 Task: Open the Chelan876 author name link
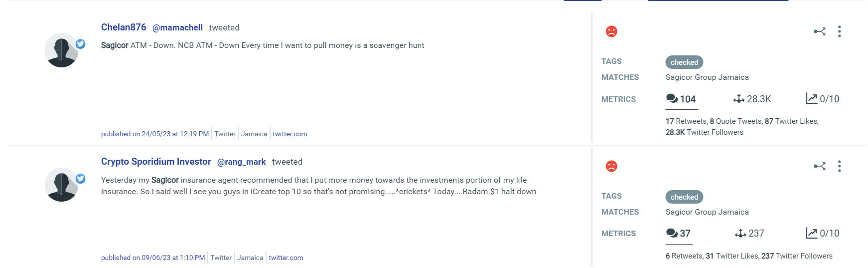(124, 27)
